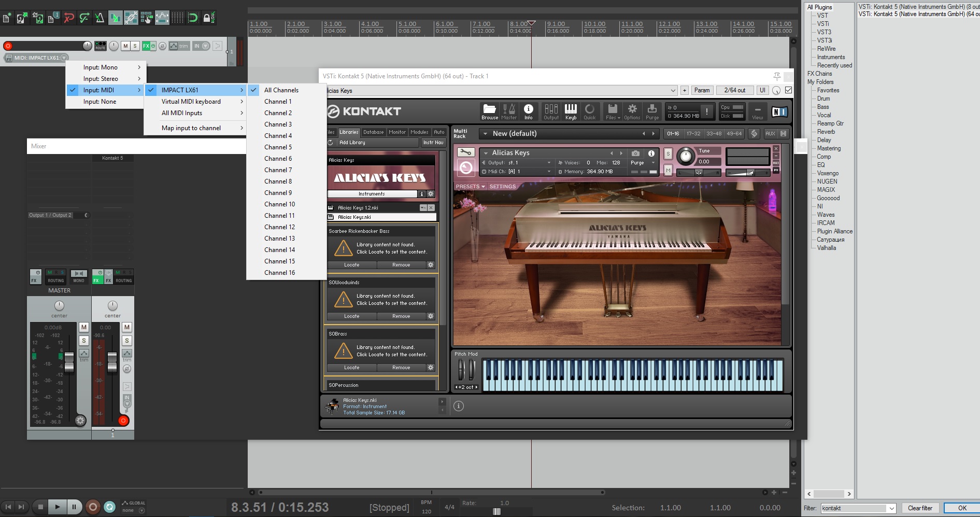Open the filter combo box dropdown arrow

pos(891,508)
